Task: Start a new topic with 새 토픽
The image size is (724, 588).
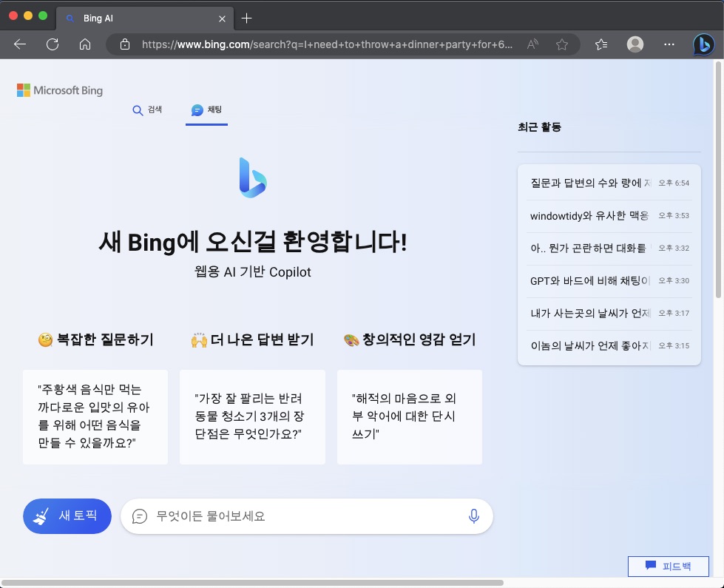Action: click(67, 516)
